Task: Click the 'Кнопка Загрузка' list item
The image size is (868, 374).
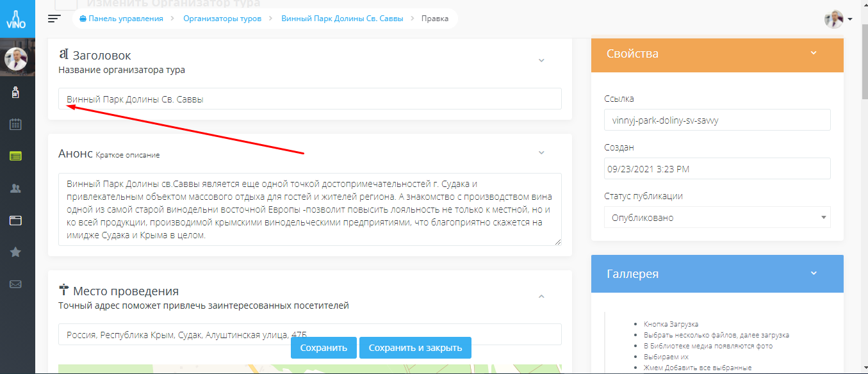Action: click(671, 324)
